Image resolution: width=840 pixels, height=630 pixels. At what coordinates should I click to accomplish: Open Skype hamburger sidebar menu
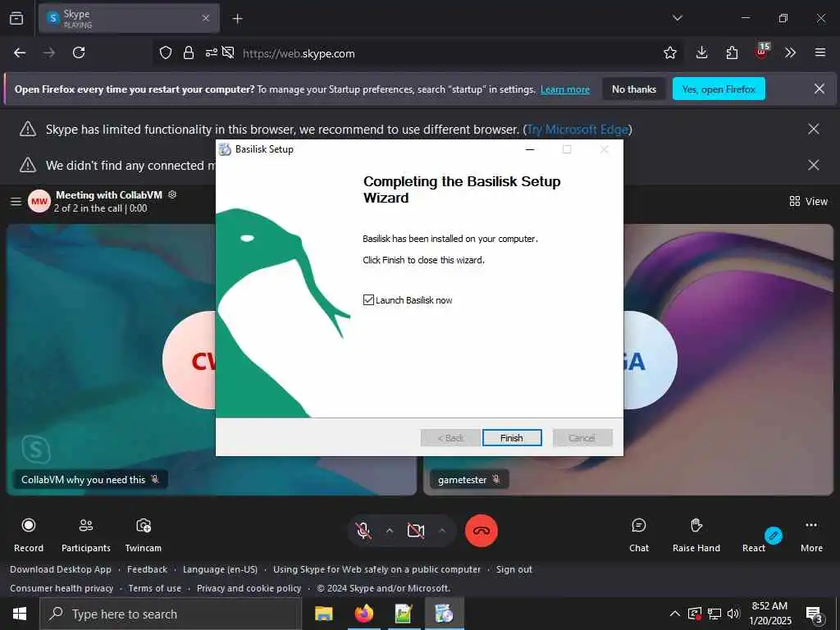(x=16, y=202)
